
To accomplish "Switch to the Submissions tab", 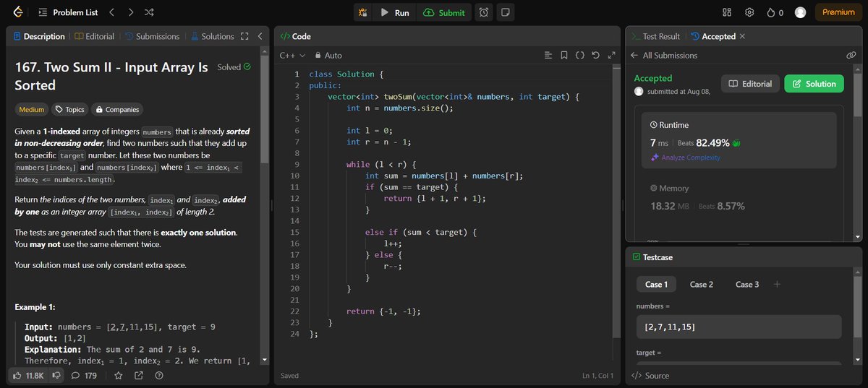I will coord(152,36).
